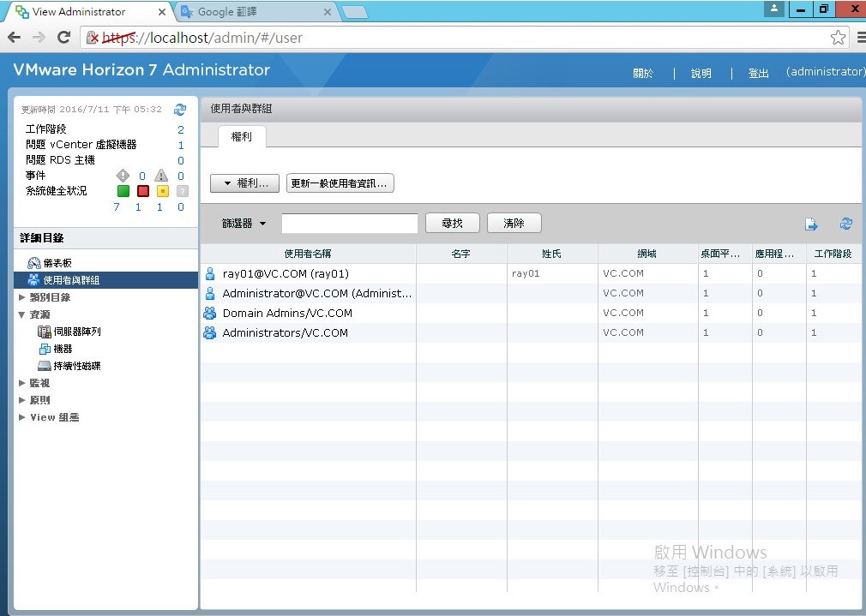Sort by 使用者名稱 column header
Viewport: 866px width, 616px height.
pyautogui.click(x=308, y=254)
